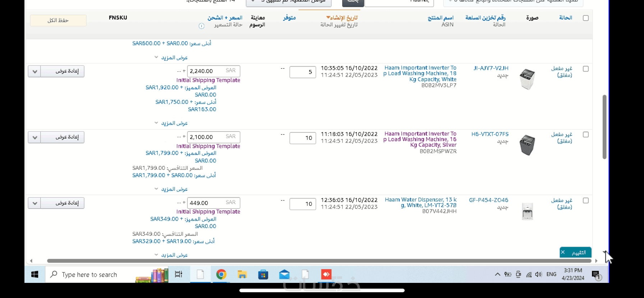Screen dimensions: 644x298
Task: Expand عرض المزيد under the White washing machine
Action: [171, 123]
